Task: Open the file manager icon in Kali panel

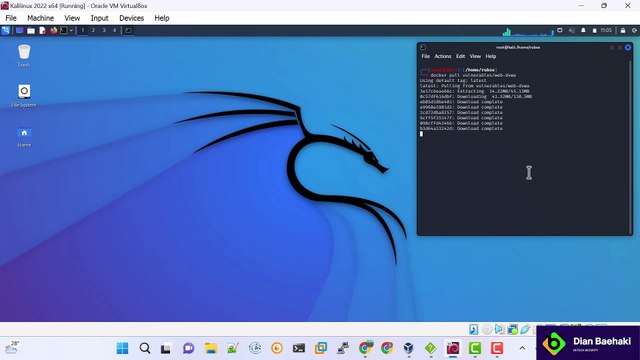Action: 31,31
